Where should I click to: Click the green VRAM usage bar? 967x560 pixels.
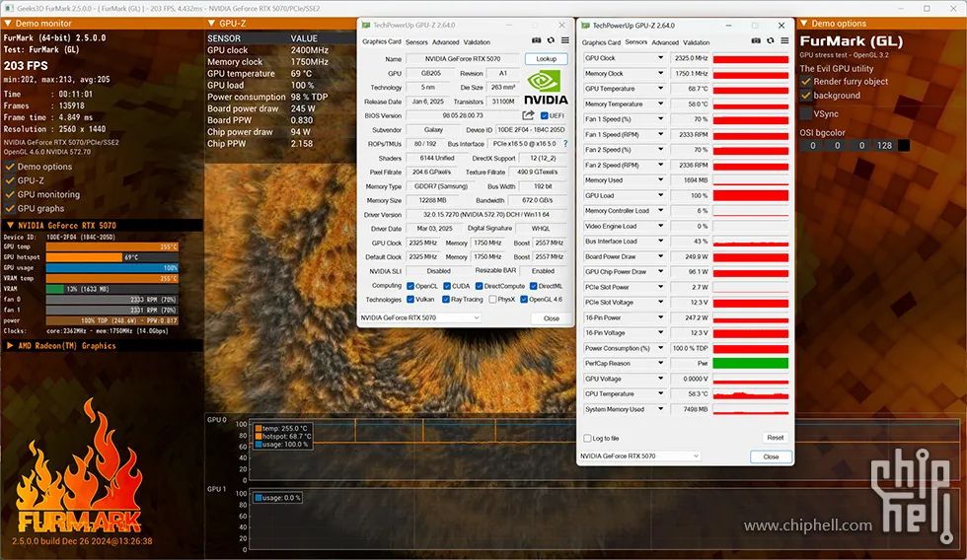pos(55,289)
